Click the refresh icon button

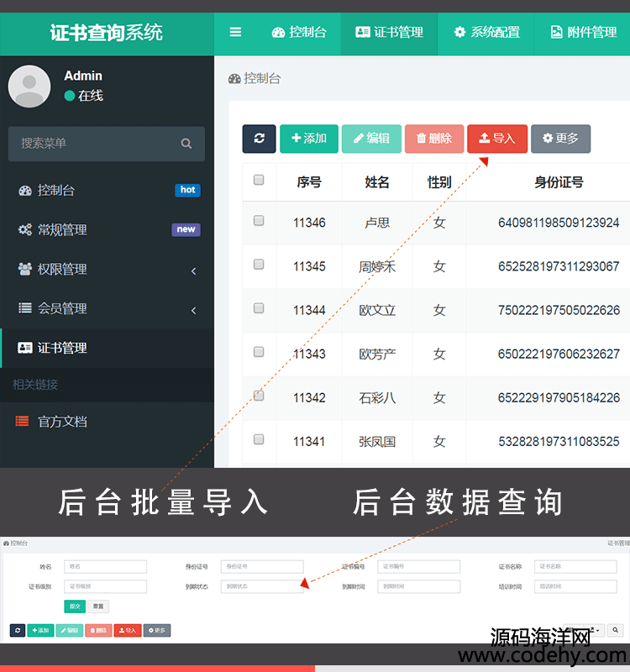pos(259,139)
